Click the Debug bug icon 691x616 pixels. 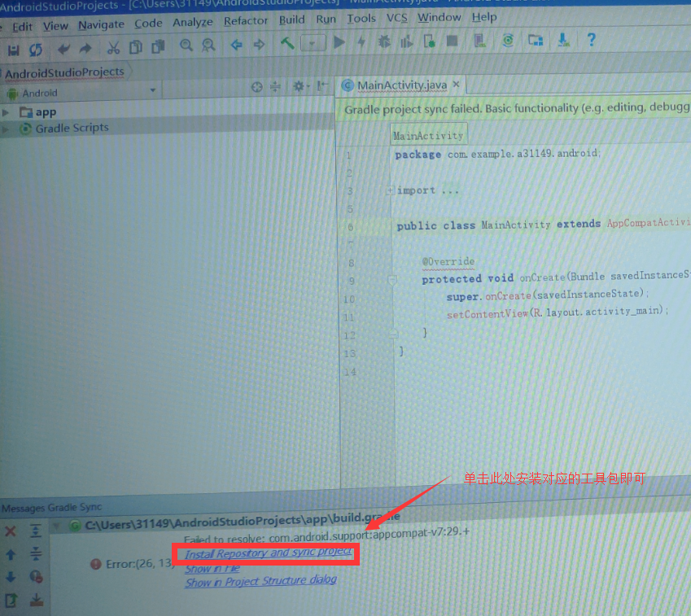384,42
